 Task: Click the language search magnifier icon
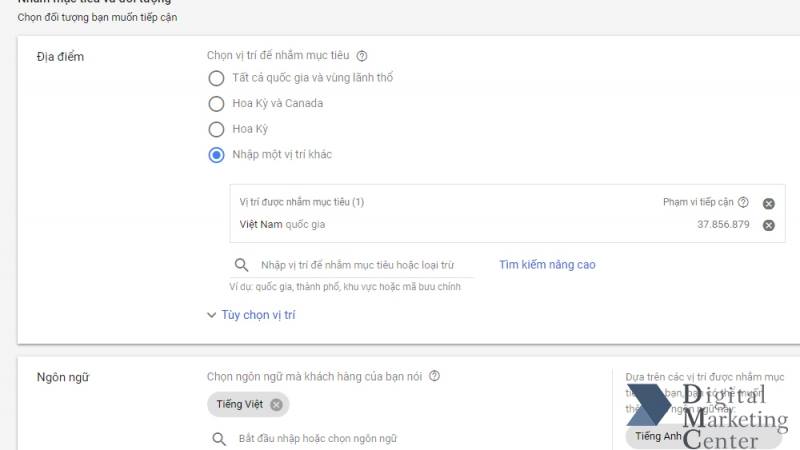219,439
